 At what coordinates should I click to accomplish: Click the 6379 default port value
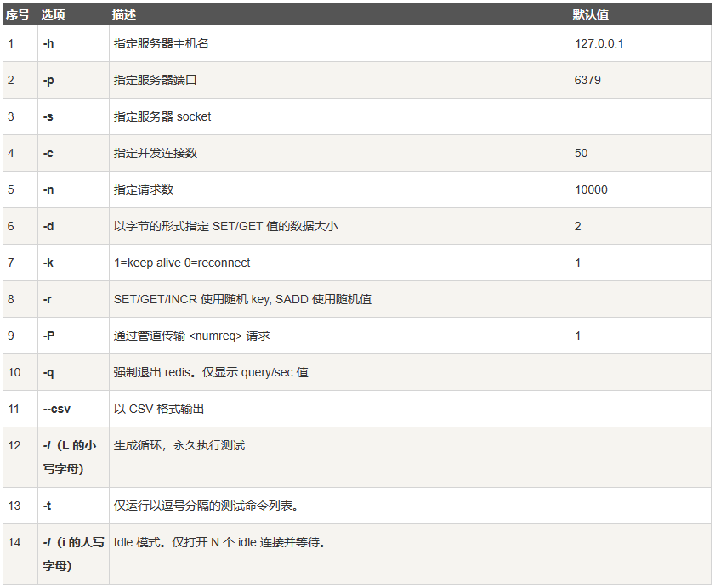click(x=587, y=80)
